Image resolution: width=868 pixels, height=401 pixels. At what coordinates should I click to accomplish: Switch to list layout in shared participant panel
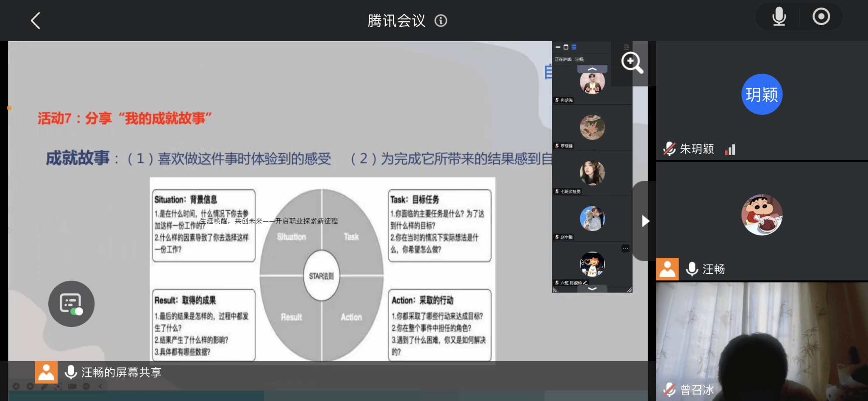[574, 47]
